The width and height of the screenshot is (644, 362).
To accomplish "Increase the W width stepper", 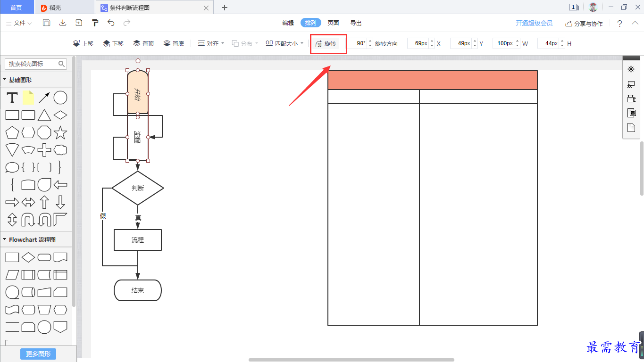I will [x=518, y=41].
